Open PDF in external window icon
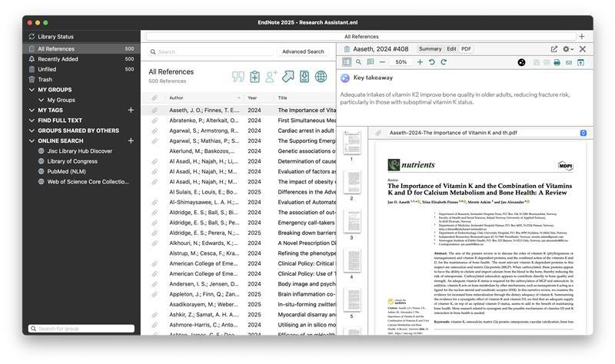The height and width of the screenshot is (364, 615). tap(580, 62)
